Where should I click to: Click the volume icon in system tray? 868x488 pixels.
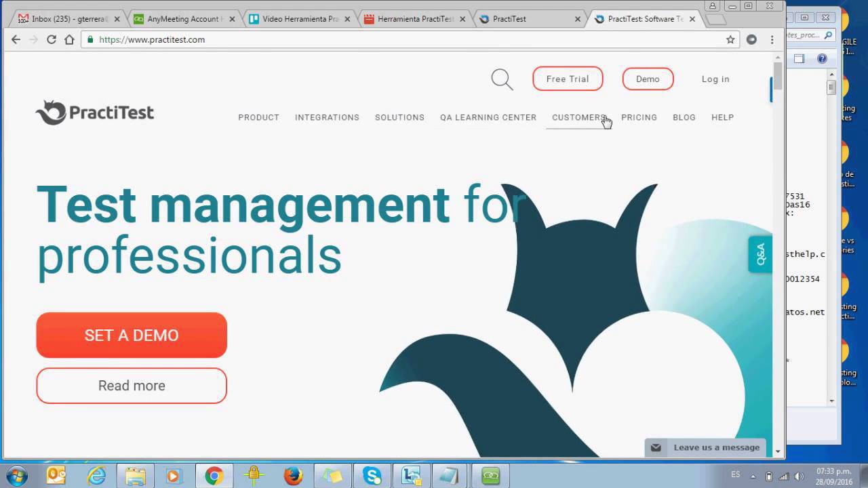click(799, 476)
